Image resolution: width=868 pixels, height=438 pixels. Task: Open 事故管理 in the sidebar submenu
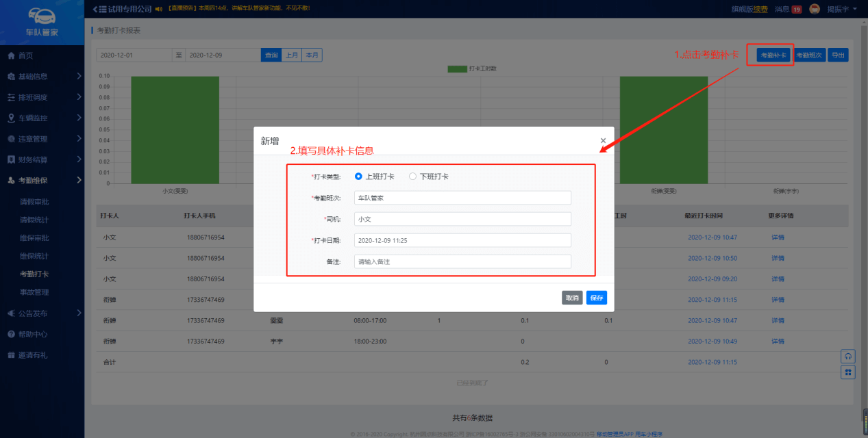pyautogui.click(x=34, y=292)
